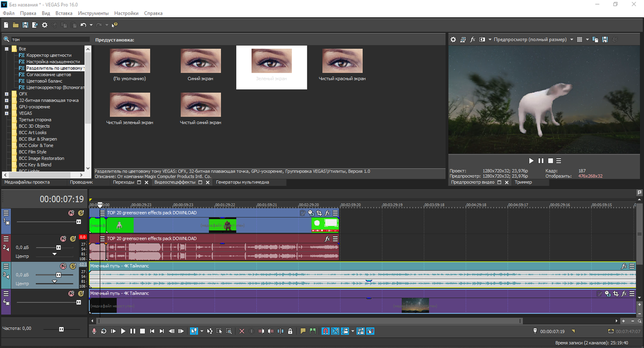Solo audio track 3
Viewport: 644px width, 348px height.
[73, 265]
